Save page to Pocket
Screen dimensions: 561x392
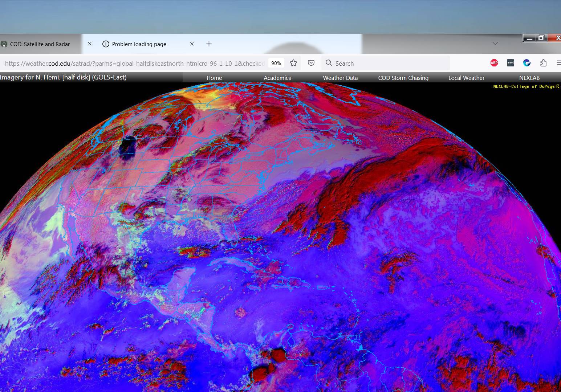pos(311,63)
